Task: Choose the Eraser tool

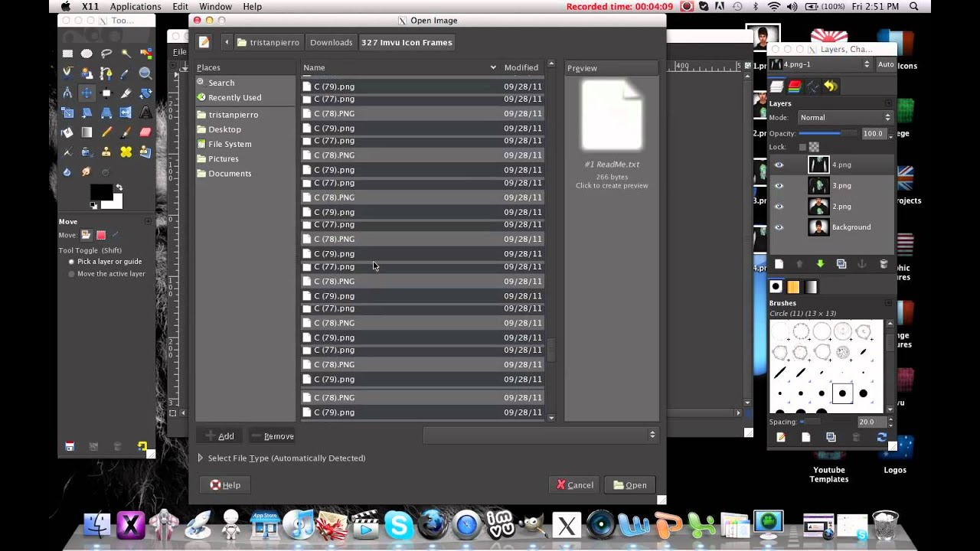Action: click(145, 132)
